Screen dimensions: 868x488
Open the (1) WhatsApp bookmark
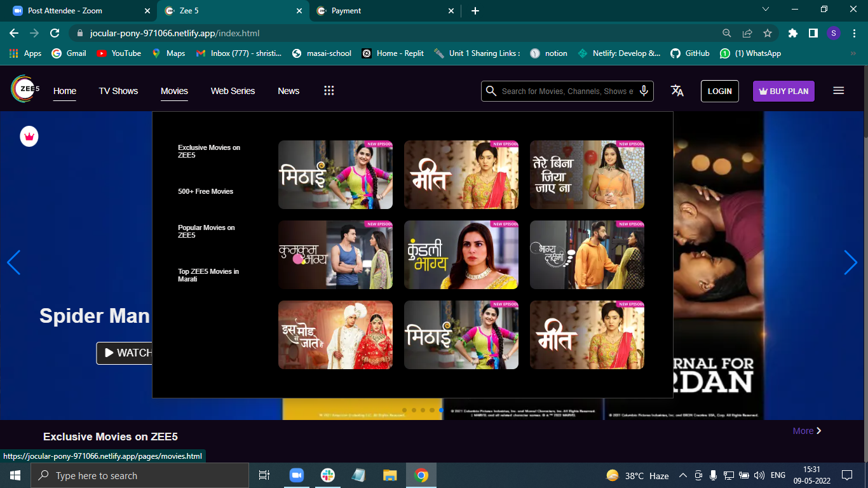pyautogui.click(x=750, y=53)
